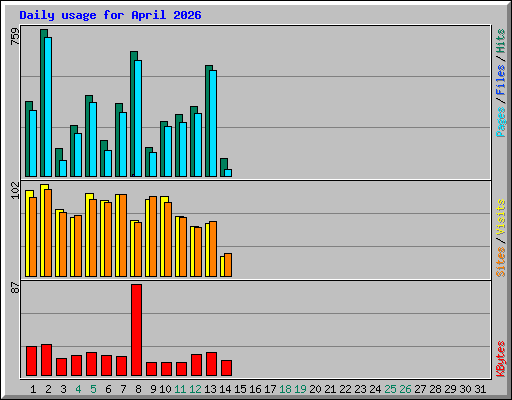Click day 21 on the x-axis
The height and width of the screenshot is (400, 512).
tap(330, 389)
